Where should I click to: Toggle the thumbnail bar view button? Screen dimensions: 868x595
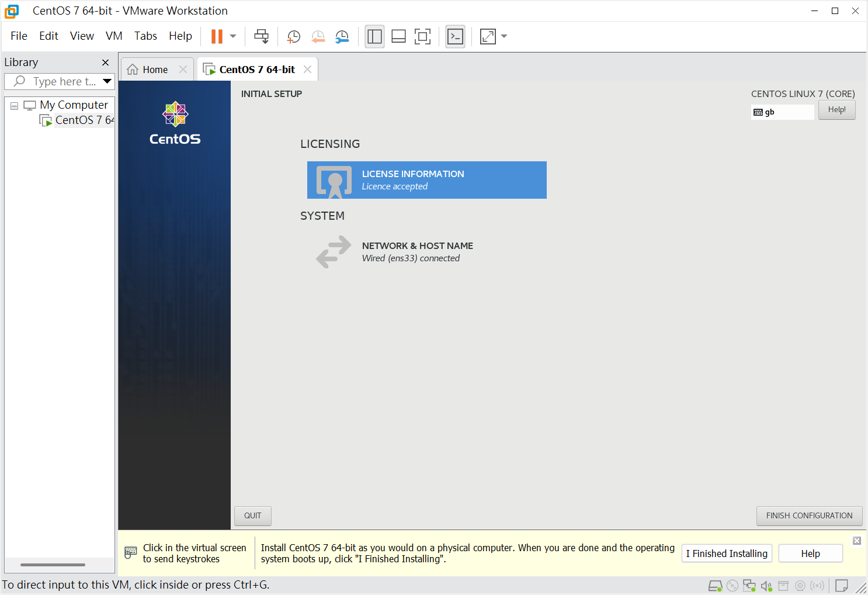(398, 36)
